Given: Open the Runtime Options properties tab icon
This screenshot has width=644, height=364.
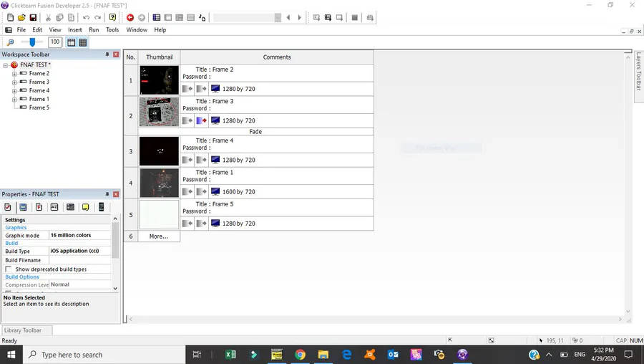Looking at the screenshot, I should (x=39, y=207).
